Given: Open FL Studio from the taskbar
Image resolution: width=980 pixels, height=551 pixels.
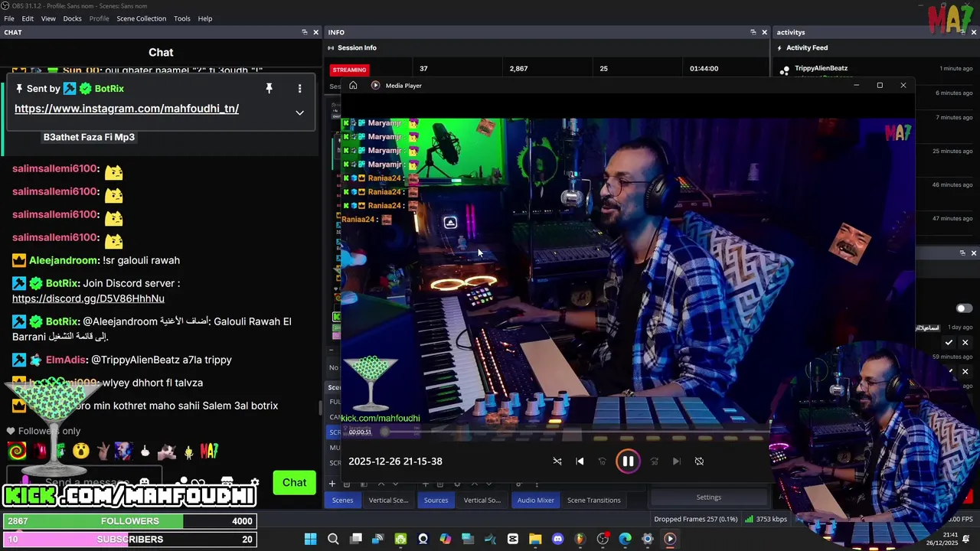Looking at the screenshot, I should (580, 540).
